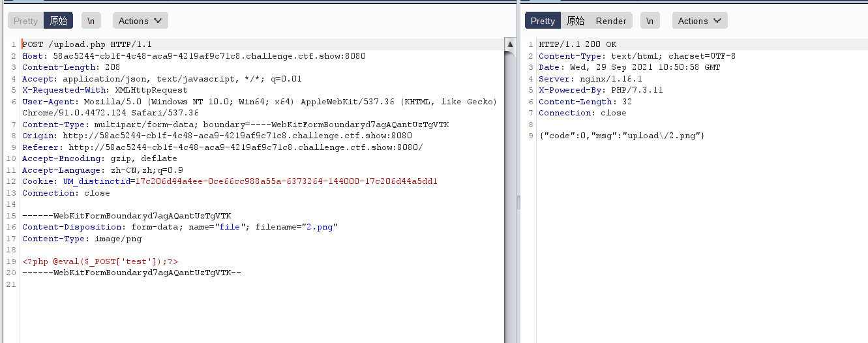
Task: Switch request view to Pretty tab
Action: coord(26,21)
